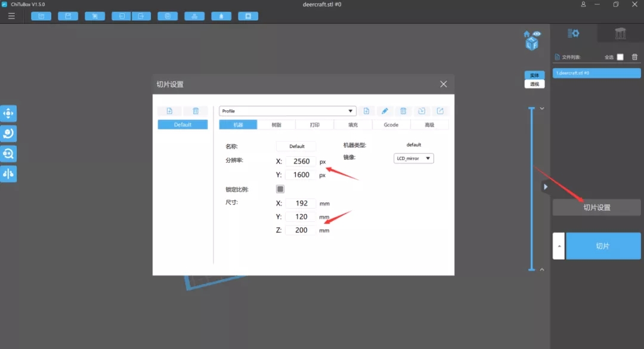Click the right-arrow redo toolbar icon
Image resolution: width=644 pixels, height=349 pixels.
coord(141,16)
